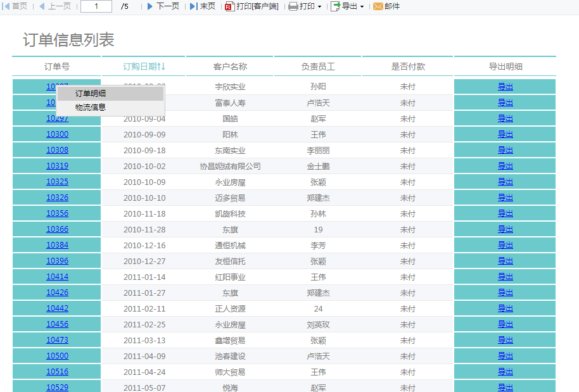579x392 pixels.
Task: Open order 10516 link
Action: 57,372
